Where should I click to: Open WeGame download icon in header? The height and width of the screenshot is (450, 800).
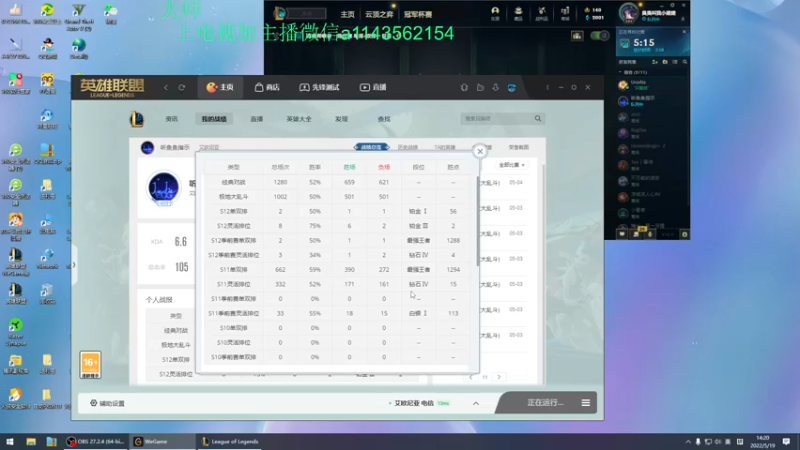(x=495, y=87)
